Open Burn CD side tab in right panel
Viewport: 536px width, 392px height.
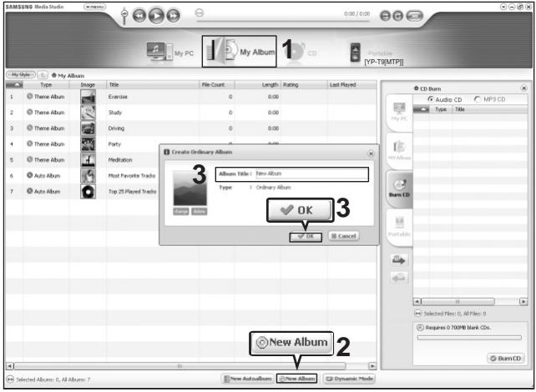399,188
